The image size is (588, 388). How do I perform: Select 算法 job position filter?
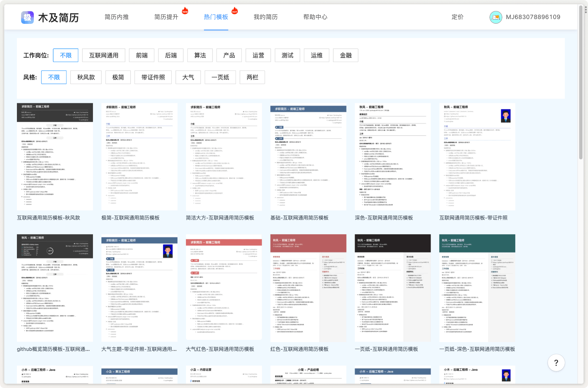tap(200, 55)
